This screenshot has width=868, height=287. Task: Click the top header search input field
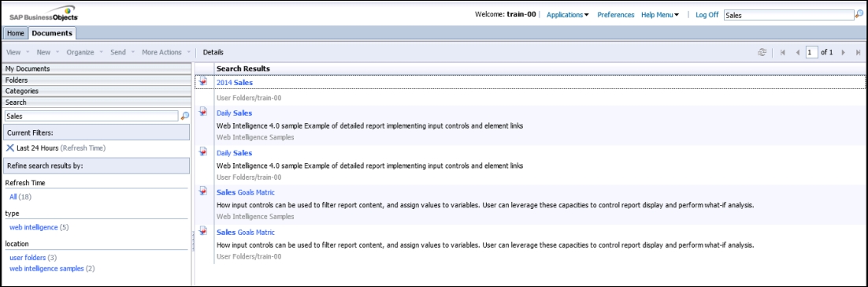click(788, 16)
